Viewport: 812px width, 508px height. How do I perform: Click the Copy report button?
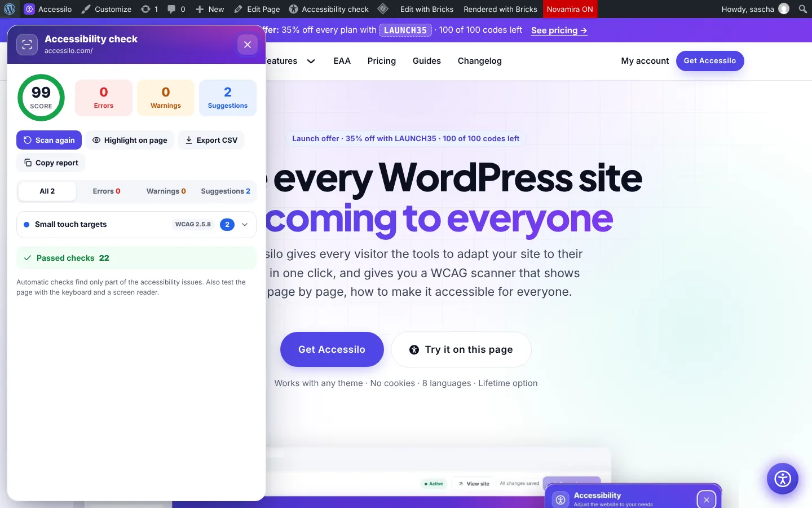51,163
